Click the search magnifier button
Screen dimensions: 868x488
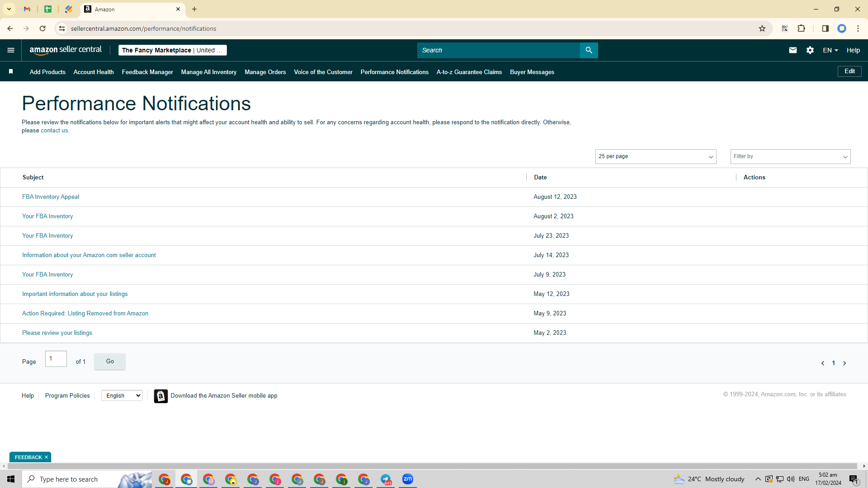click(589, 50)
